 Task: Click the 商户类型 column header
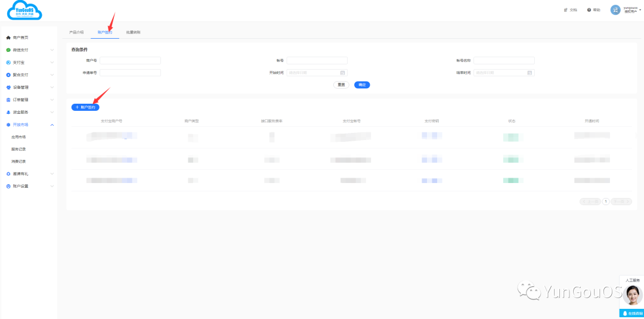click(191, 121)
